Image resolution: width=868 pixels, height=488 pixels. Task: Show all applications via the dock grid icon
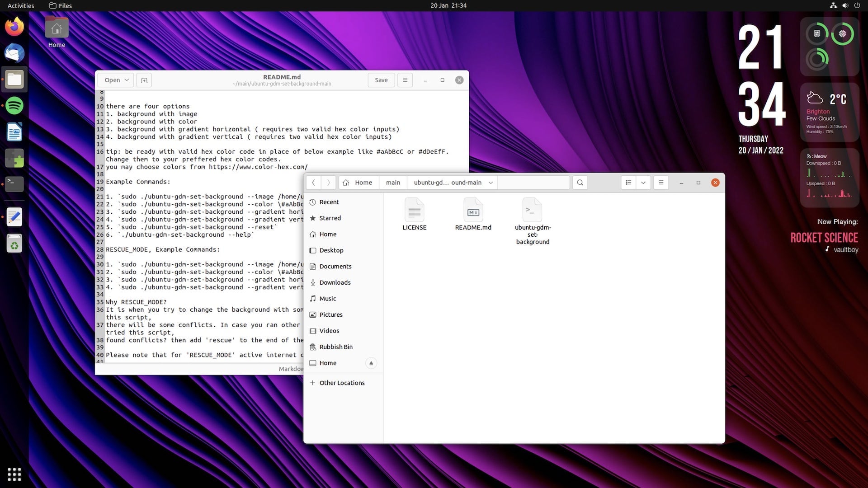(14, 474)
